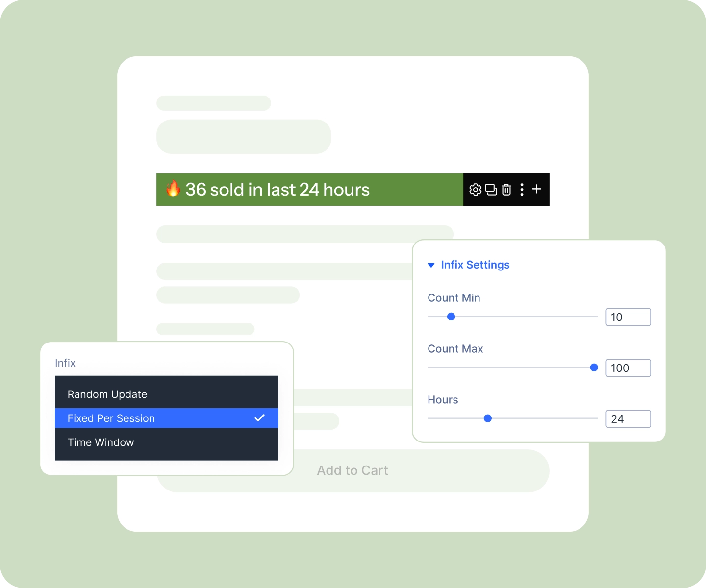
Task: Focus Count Min value field showing 10
Action: point(628,317)
